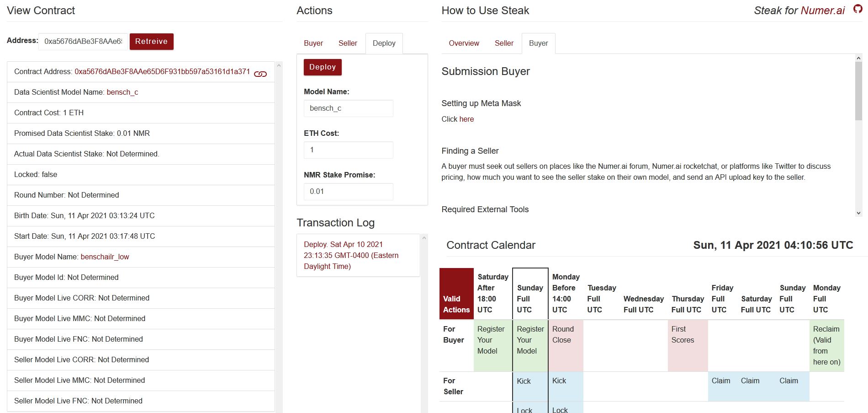Click the 'Round Number: Not Determined' row
Image resolution: width=868 pixels, height=413 pixels.
[141, 195]
